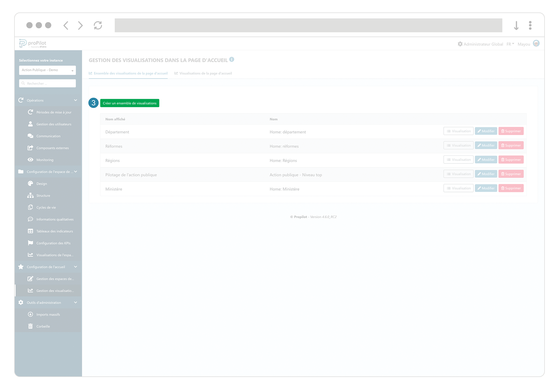Open the Design palette icon
The height and width of the screenshot is (392, 559).
[30, 184]
